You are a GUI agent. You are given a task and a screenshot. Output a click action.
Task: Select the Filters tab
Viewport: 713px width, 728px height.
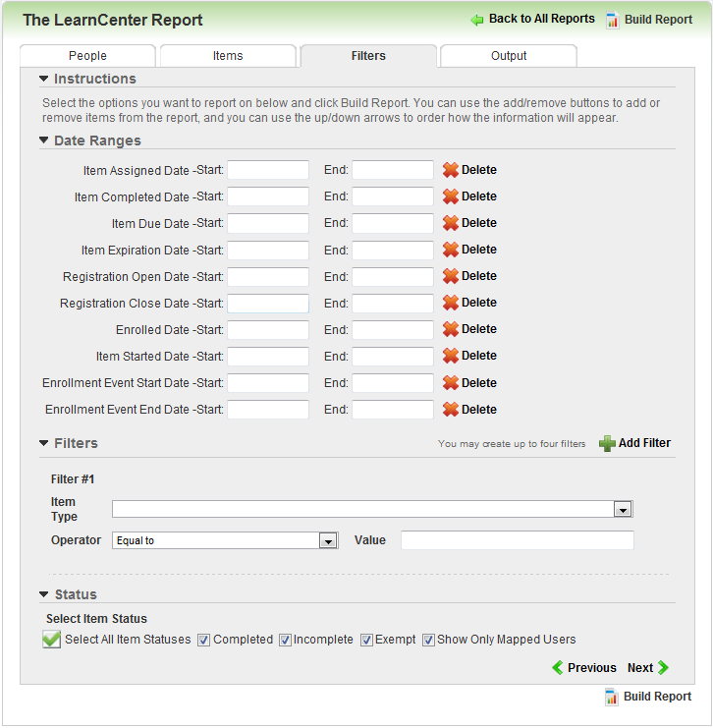point(368,56)
